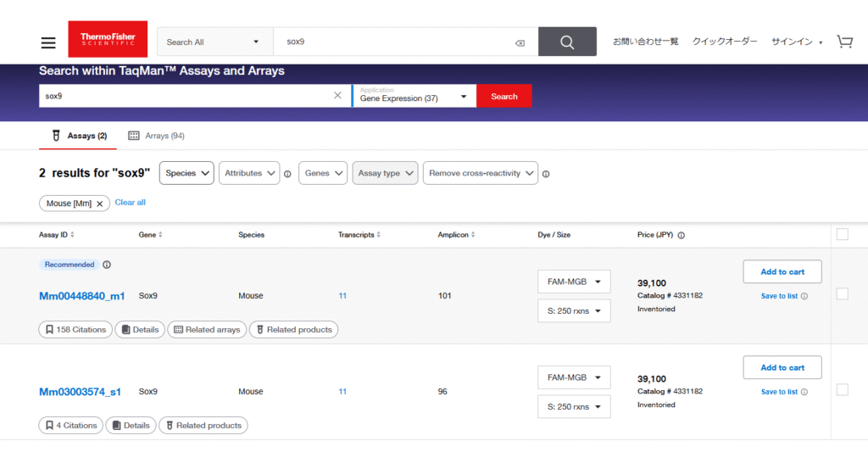Open FAM-MGB dye dropdown for first assay
Screen dimensions: 868x458
pyautogui.click(x=574, y=282)
